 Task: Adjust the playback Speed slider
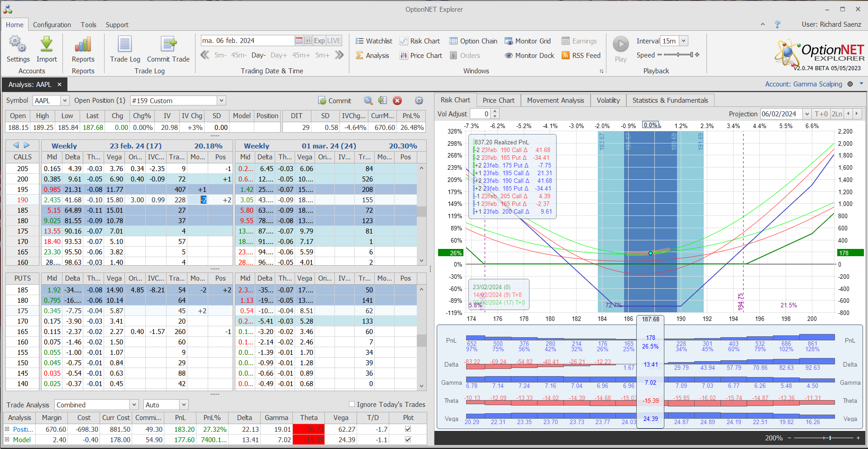[678, 55]
